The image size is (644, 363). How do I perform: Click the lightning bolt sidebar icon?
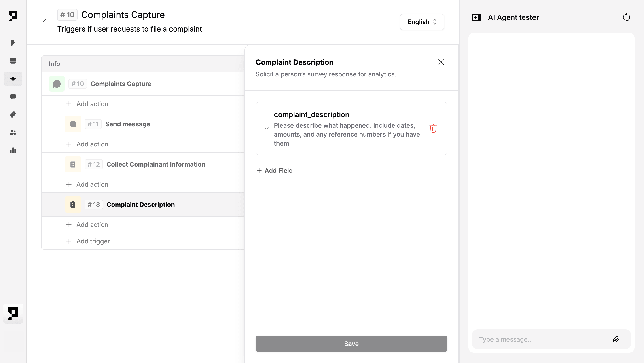click(x=13, y=43)
